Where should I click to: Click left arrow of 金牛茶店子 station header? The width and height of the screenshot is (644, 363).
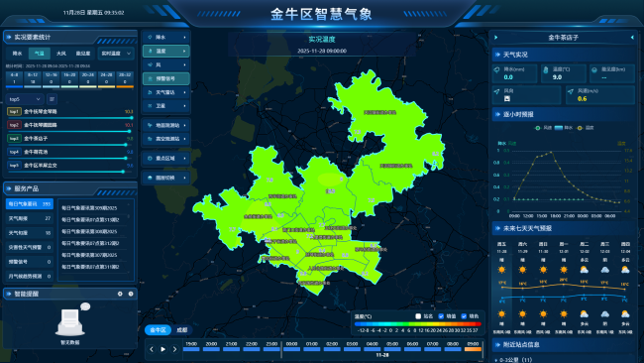point(495,38)
